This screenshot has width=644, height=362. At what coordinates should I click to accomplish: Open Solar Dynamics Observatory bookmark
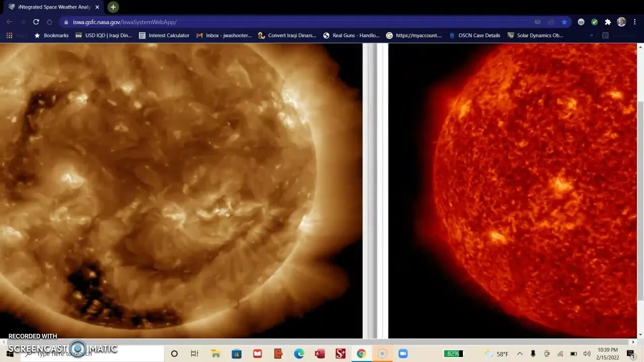click(535, 36)
